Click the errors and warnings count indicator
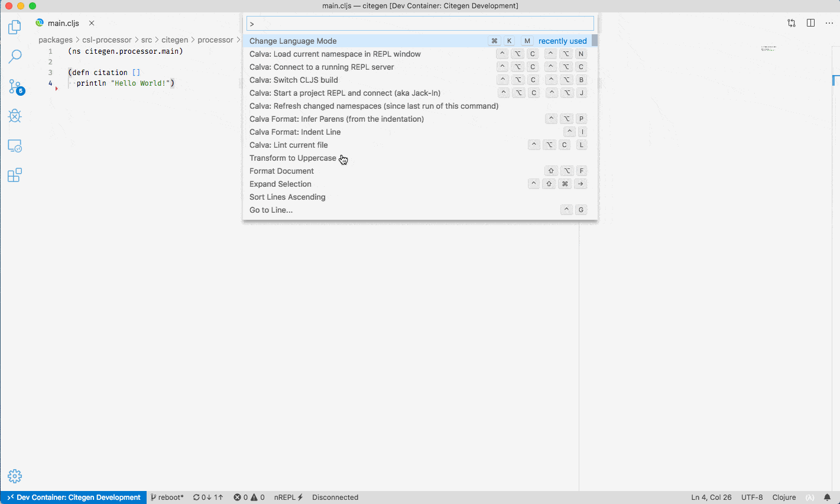Image resolution: width=840 pixels, height=504 pixels. coord(249,498)
